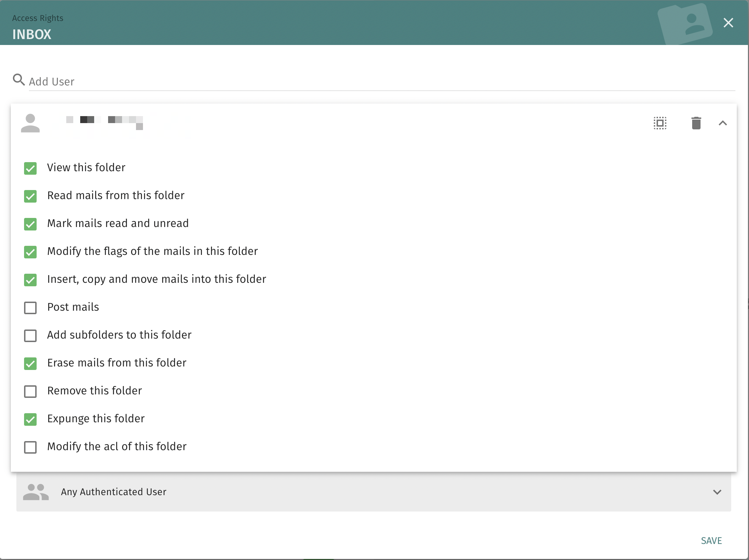Enable Modify the acl of this folder
Viewport: 749px width, 560px height.
point(30,447)
